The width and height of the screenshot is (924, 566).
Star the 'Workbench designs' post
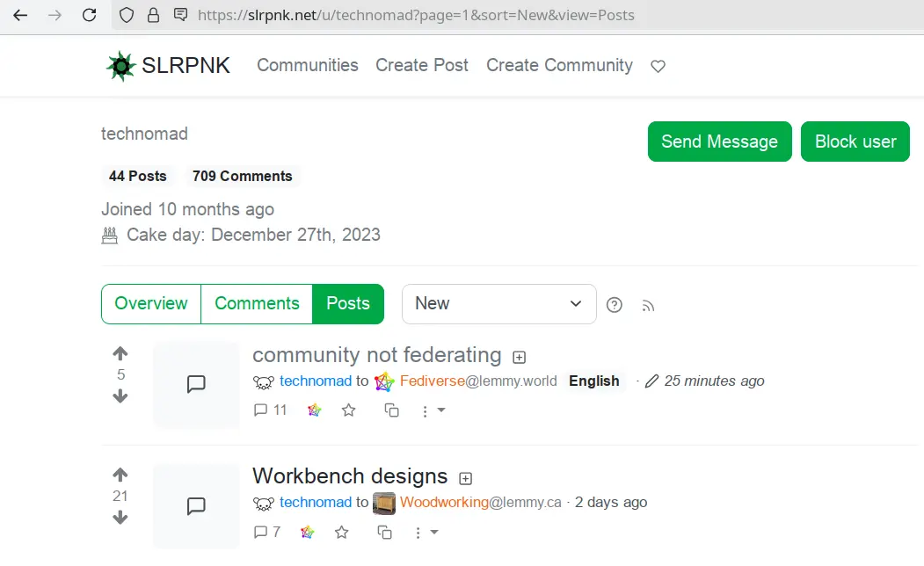click(342, 532)
